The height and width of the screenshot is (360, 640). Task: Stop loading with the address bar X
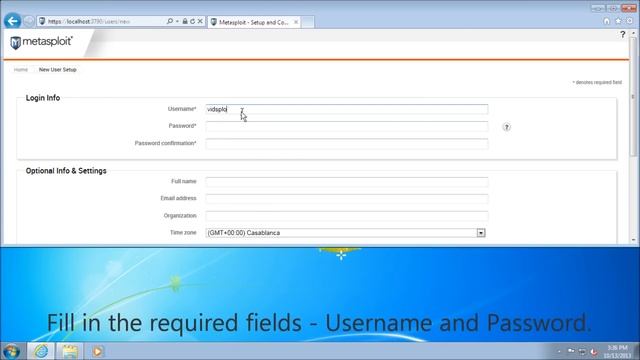click(x=200, y=21)
